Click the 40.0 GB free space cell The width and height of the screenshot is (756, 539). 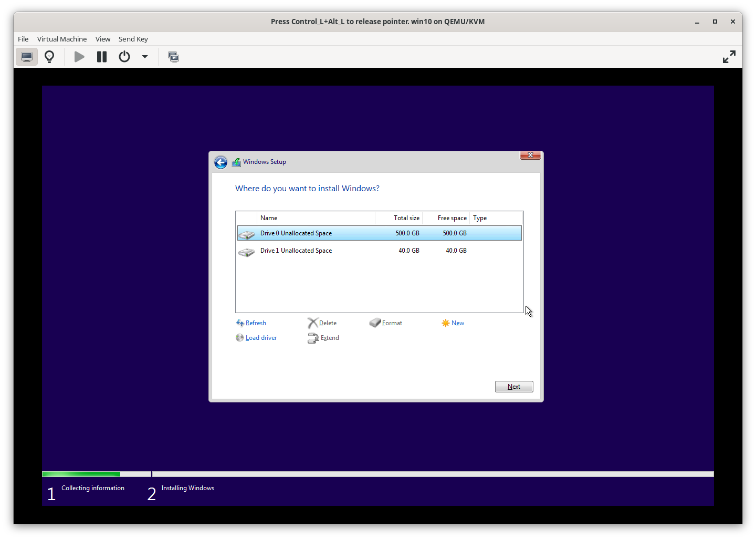[456, 251]
